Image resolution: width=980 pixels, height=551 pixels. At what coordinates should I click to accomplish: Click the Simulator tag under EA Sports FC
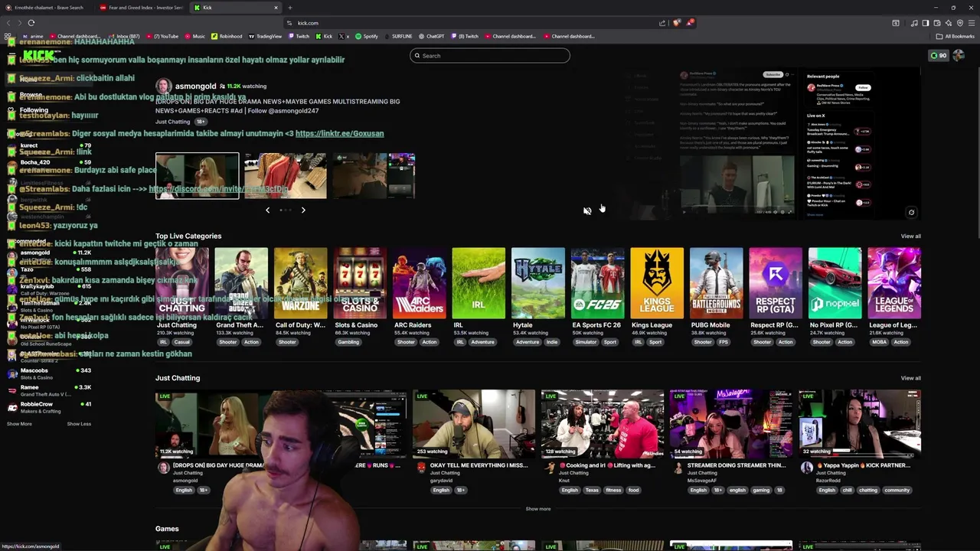[x=585, y=342]
